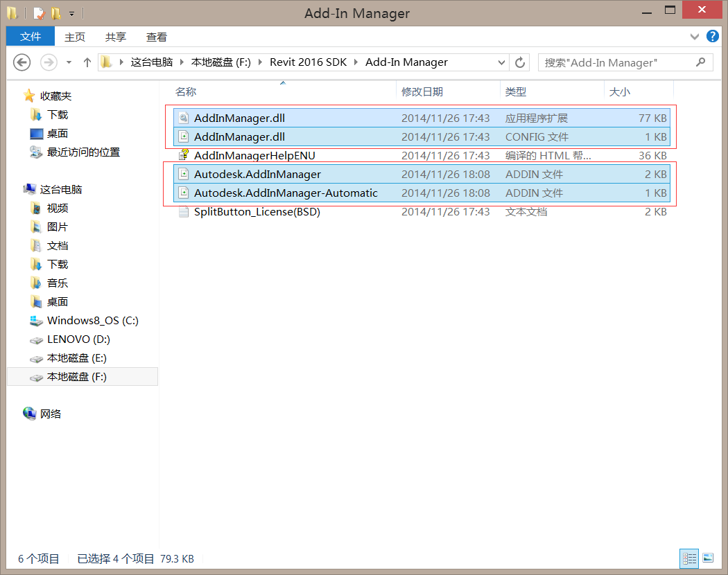
Task: Click the Autodesk.AddInManager-Automatic file name
Action: point(286,193)
